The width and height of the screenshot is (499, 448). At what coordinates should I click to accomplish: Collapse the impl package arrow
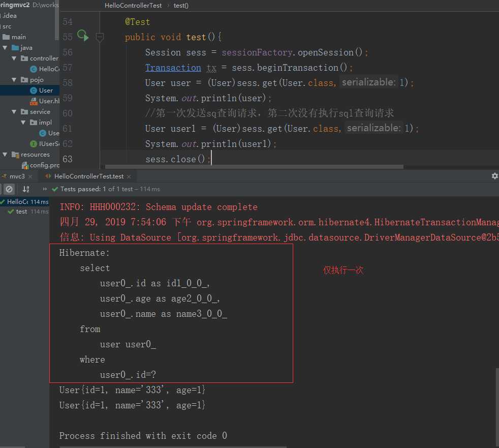23,122
